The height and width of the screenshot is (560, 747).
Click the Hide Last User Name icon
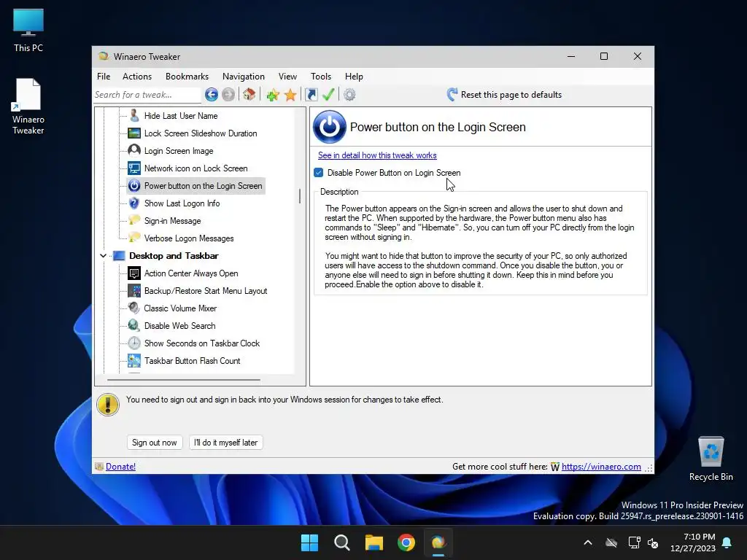click(134, 116)
